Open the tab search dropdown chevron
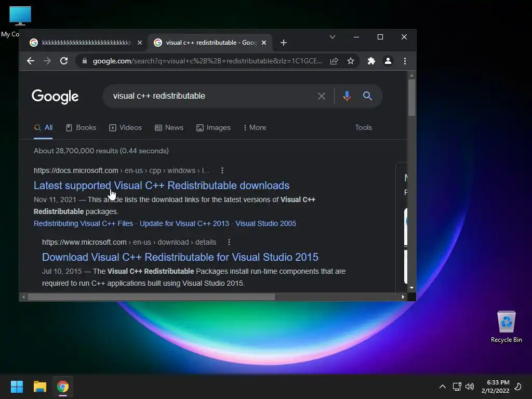The image size is (532, 399). [x=332, y=37]
